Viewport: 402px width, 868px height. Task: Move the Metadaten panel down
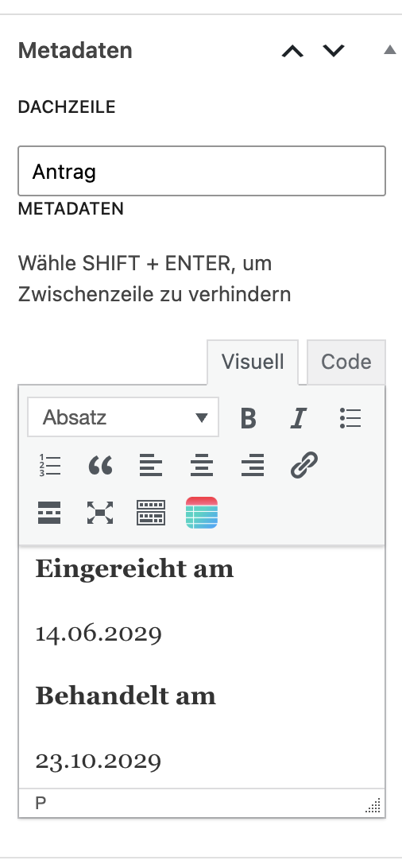tap(334, 51)
